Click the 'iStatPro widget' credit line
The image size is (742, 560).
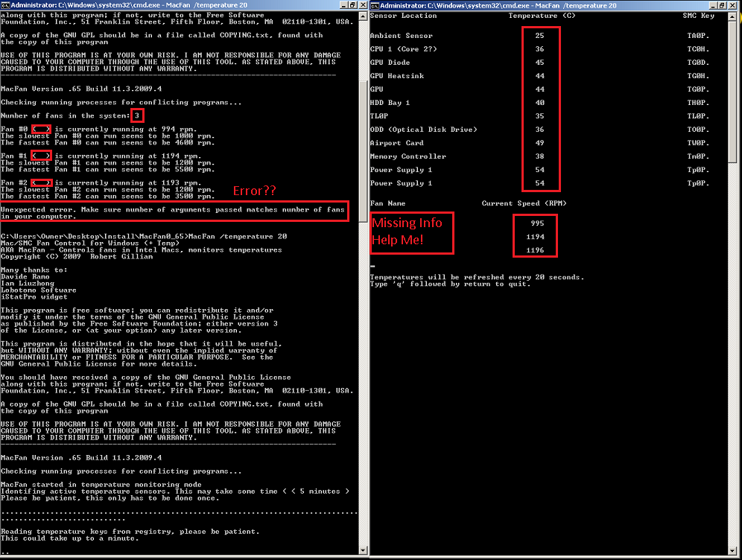[34, 297]
